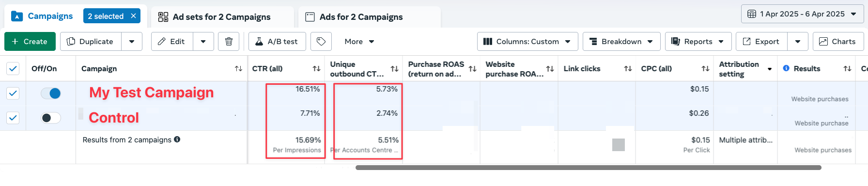The height and width of the screenshot is (186, 868).
Task: Click the Campaigns folder icon
Action: pos(17,16)
